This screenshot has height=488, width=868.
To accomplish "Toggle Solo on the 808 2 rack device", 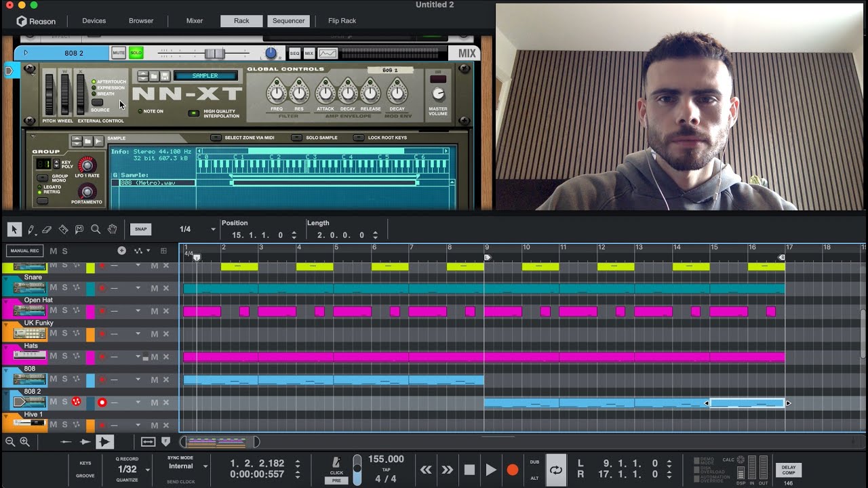I will [136, 53].
